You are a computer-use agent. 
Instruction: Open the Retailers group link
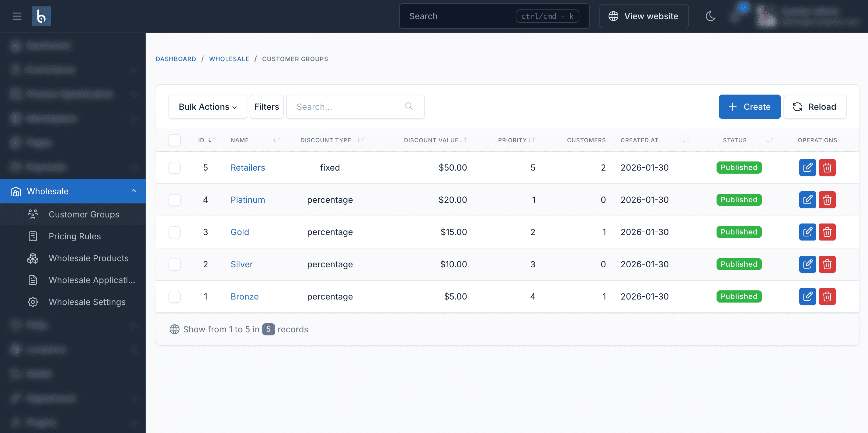click(247, 168)
